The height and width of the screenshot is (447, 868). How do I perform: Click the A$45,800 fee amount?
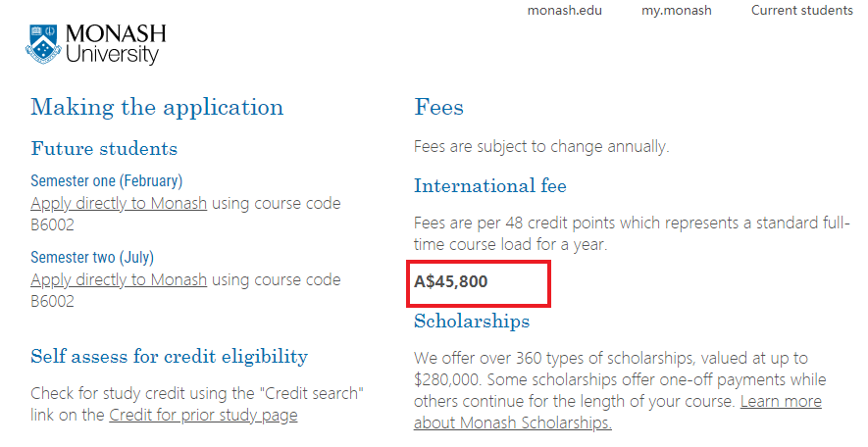(x=451, y=282)
